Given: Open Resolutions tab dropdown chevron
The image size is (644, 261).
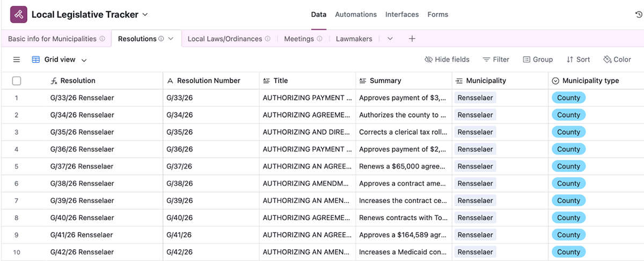Looking at the screenshot, I should point(171,39).
